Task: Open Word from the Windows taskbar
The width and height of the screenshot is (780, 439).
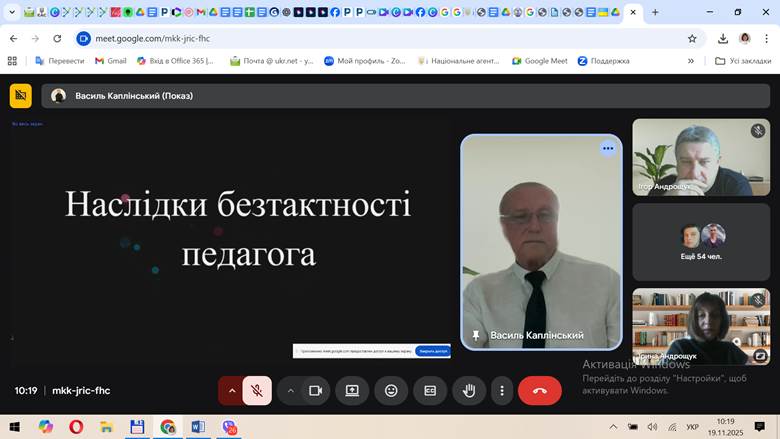Action: click(x=197, y=427)
